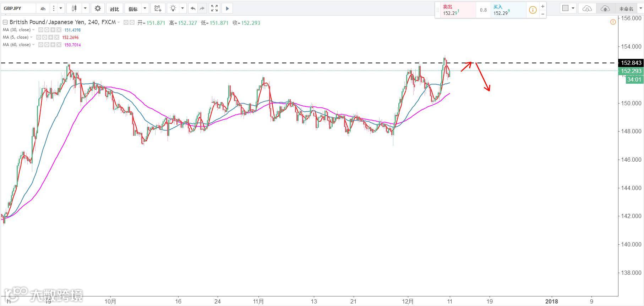
Task: Increase order quantity with the plus button
Action: coord(542,6)
